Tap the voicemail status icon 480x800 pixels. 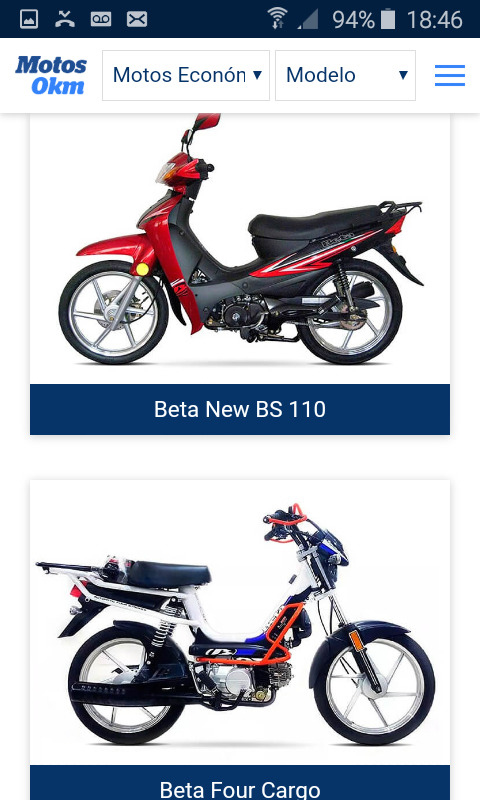pos(101,19)
